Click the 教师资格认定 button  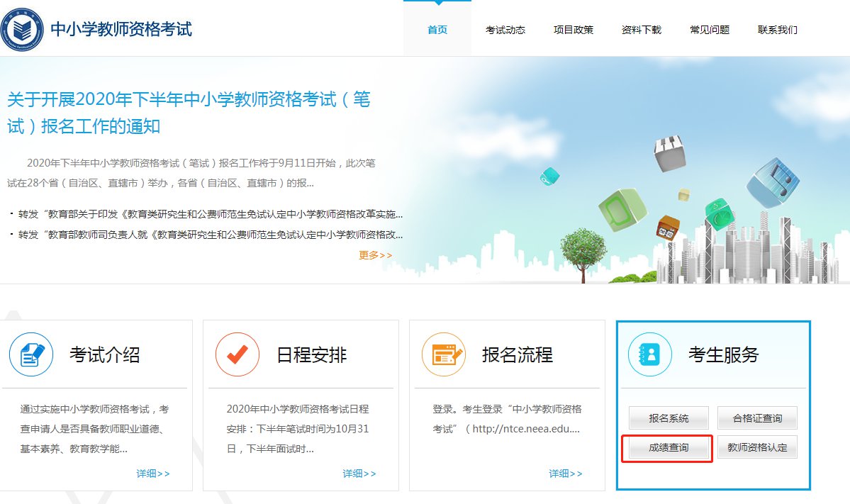757,448
